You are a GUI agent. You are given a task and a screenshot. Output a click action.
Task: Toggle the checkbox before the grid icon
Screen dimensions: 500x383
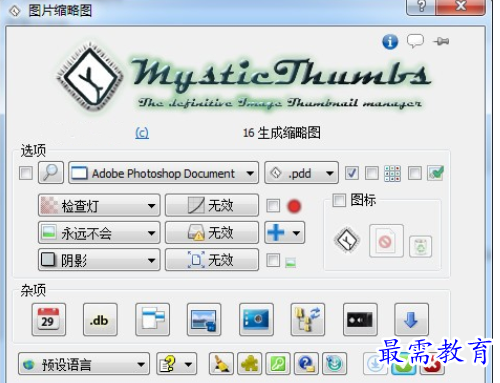click(x=372, y=173)
